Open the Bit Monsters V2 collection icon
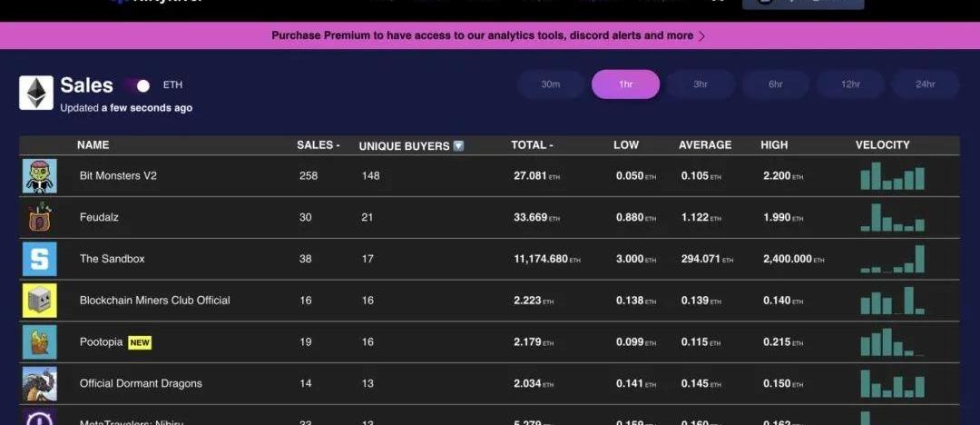This screenshot has width=980, height=425. pos(40,176)
